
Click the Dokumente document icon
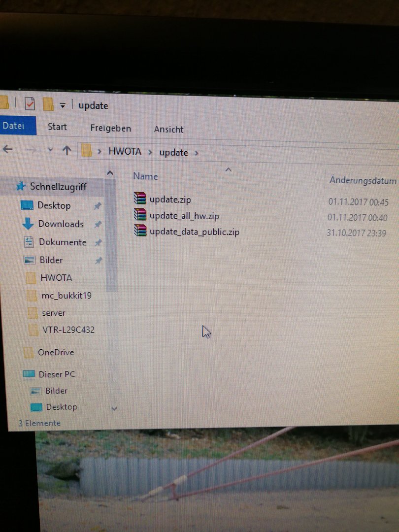[29, 242]
